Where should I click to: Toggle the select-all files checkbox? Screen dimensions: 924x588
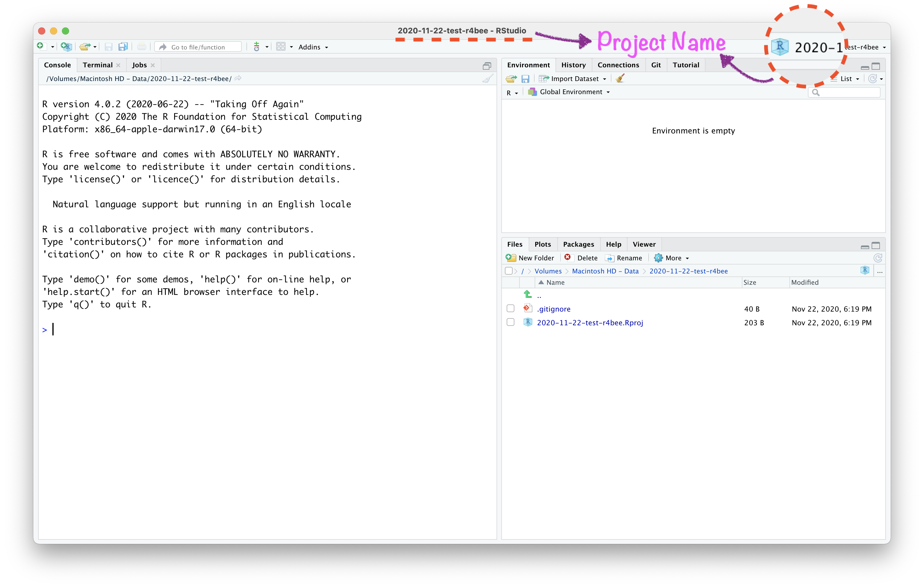pyautogui.click(x=509, y=271)
